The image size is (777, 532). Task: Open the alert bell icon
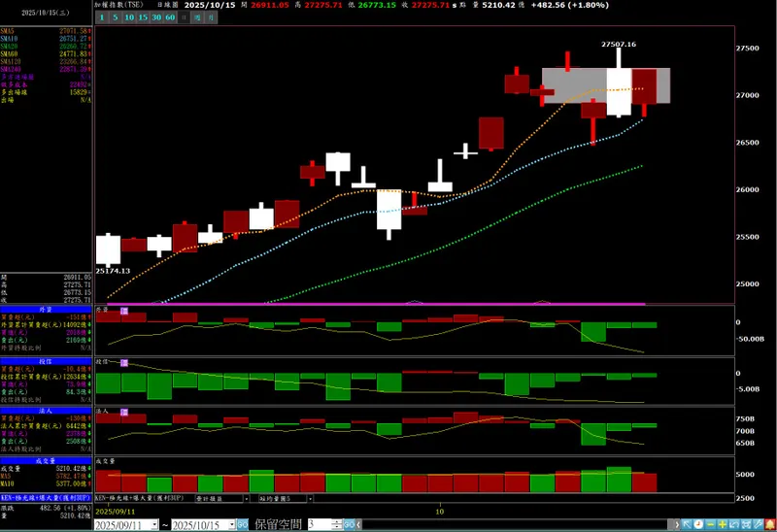[770, 524]
